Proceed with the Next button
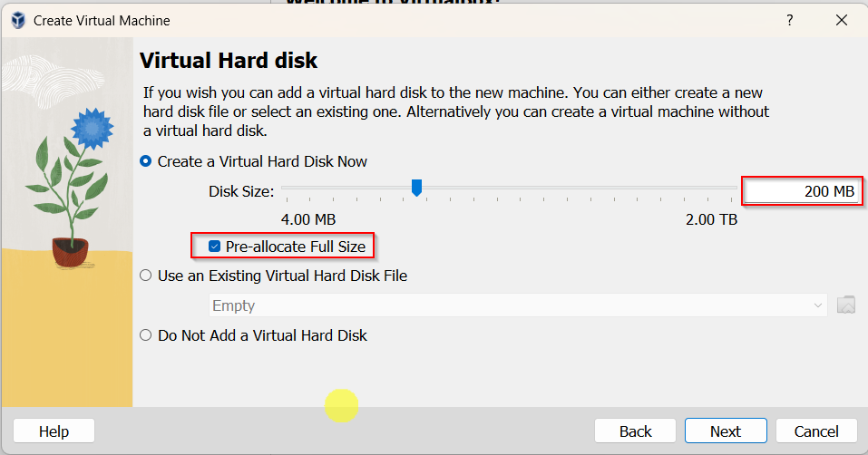This screenshot has height=455, width=868. [x=726, y=431]
